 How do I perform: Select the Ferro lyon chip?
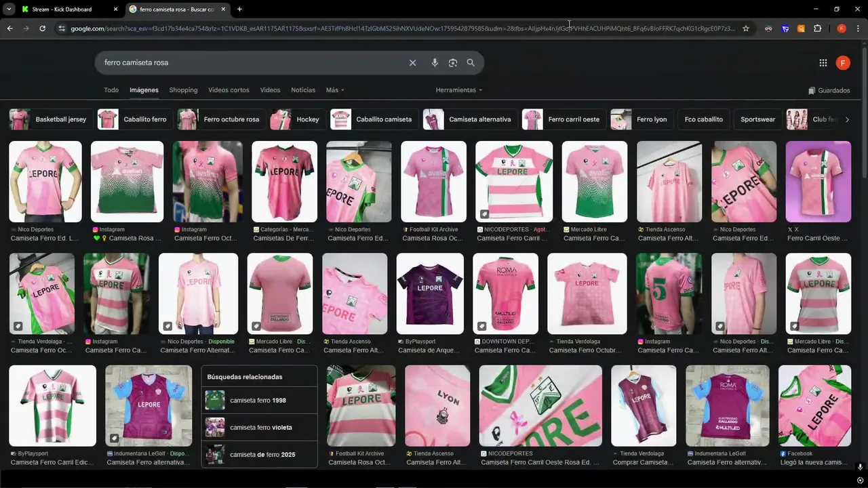click(x=642, y=119)
